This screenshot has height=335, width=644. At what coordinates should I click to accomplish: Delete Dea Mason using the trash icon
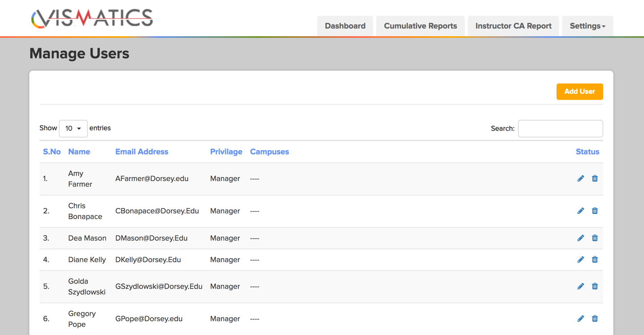pos(595,238)
